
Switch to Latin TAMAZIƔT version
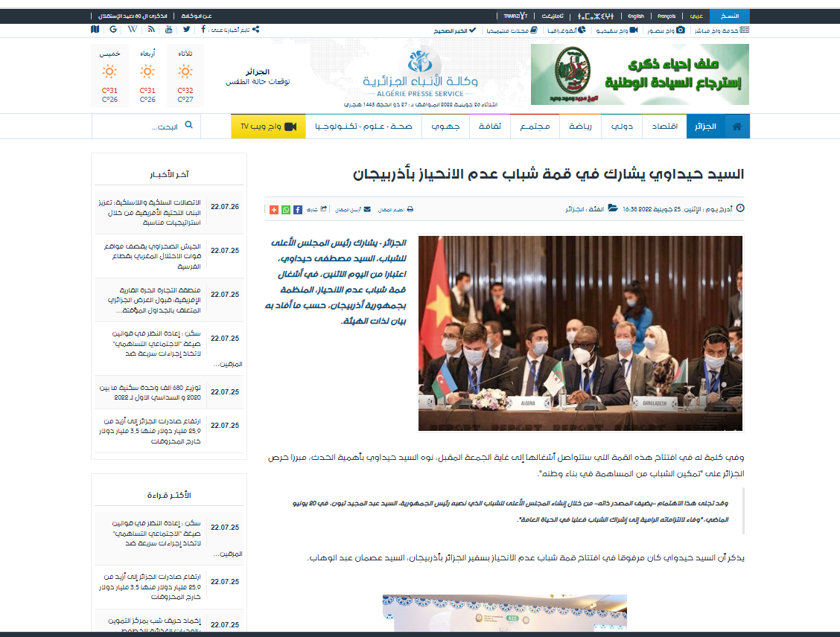click(x=515, y=16)
